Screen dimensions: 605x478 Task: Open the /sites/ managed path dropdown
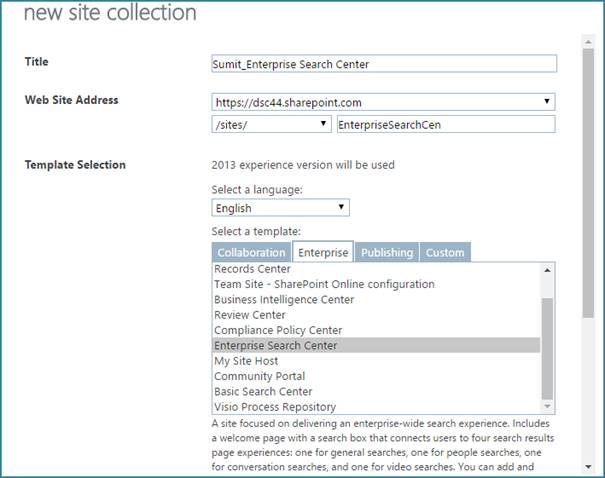(x=271, y=124)
